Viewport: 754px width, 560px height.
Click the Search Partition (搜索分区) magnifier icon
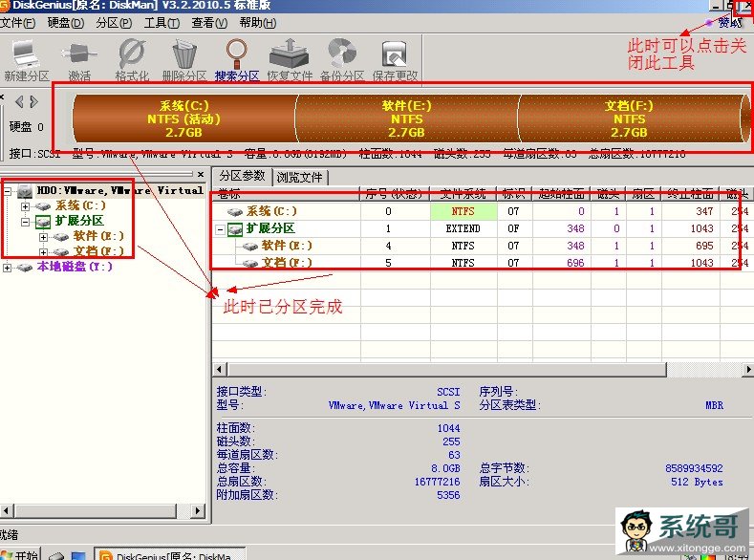point(237,54)
